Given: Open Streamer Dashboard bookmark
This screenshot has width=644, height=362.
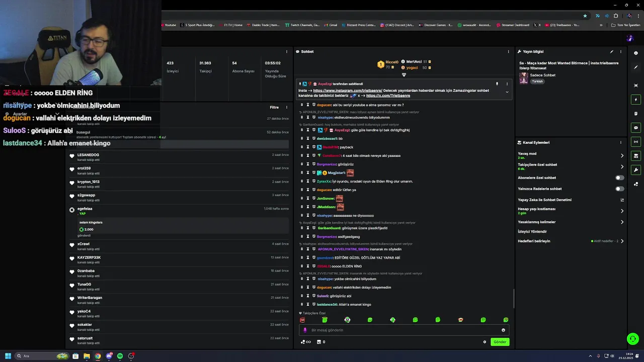Looking at the screenshot, I should (x=513, y=25).
